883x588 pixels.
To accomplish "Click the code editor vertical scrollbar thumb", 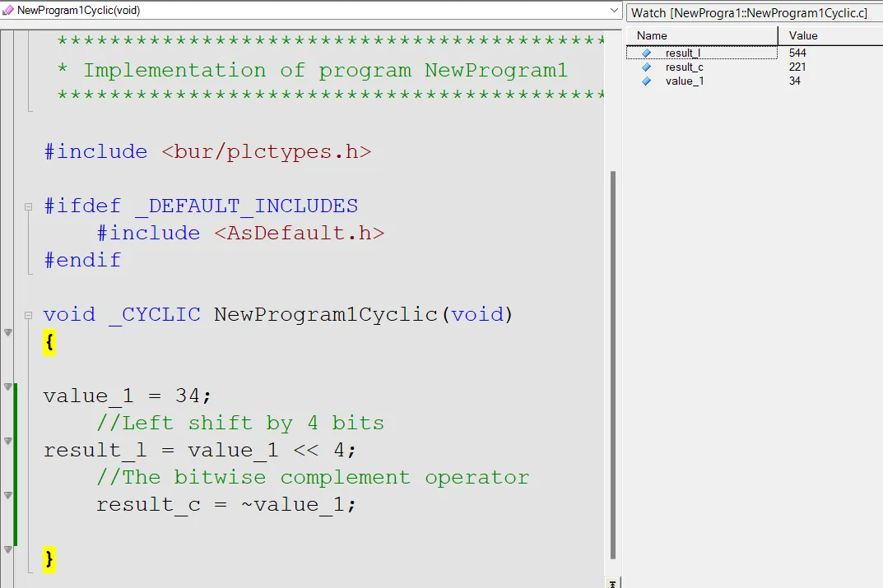I will (613, 364).
